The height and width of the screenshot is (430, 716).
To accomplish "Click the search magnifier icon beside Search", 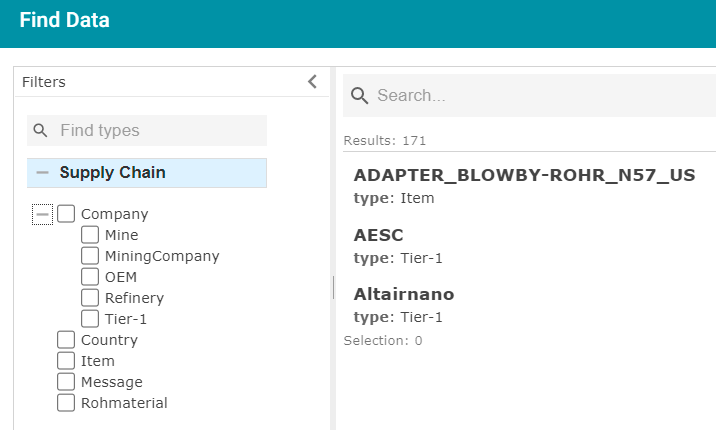I will 359,96.
